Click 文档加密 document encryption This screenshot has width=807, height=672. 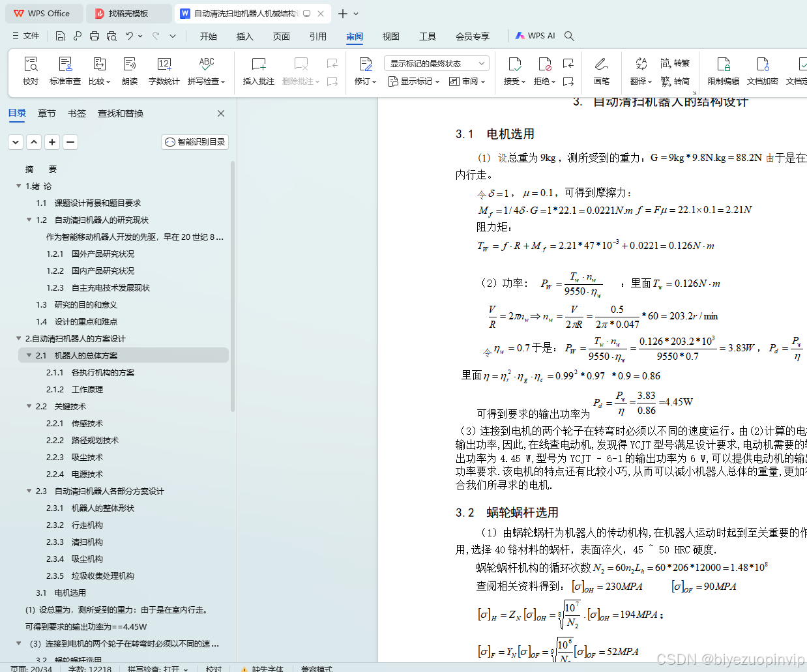click(763, 70)
